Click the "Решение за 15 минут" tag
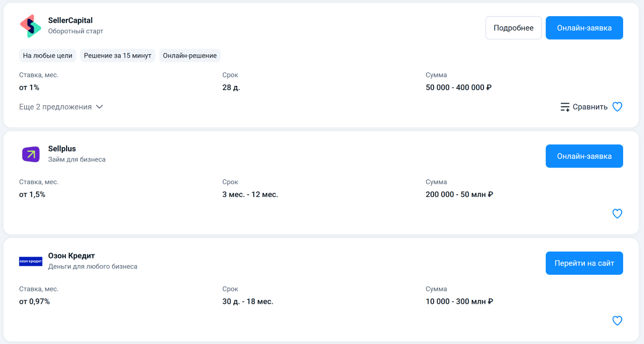Viewport: 644px width, 344px height. (118, 56)
